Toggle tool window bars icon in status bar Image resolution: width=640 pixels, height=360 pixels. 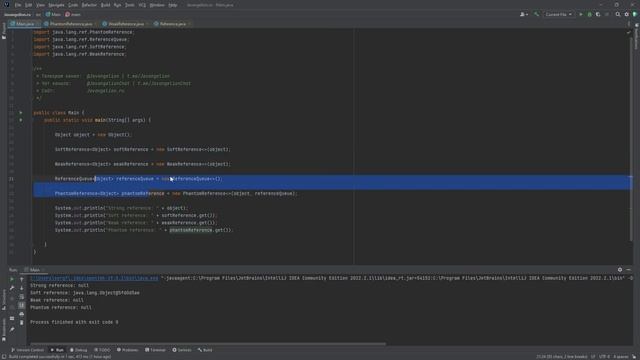3,357
